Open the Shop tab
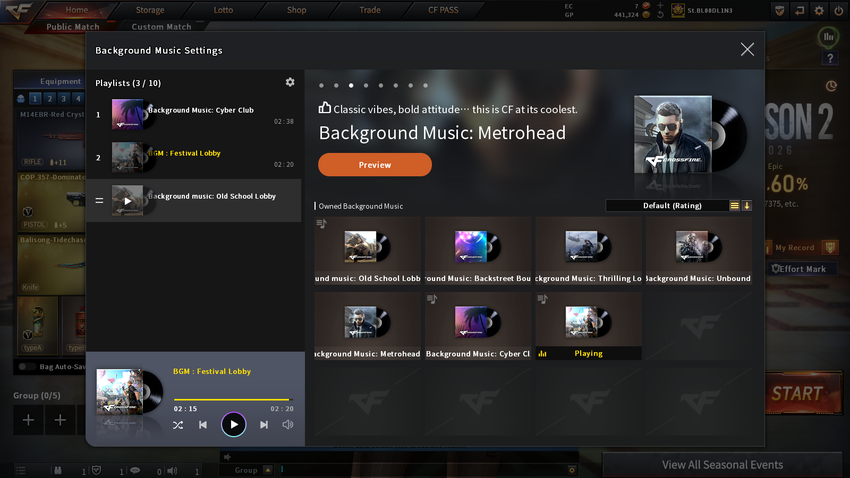Viewport: 850px width, 478px height. click(x=297, y=10)
